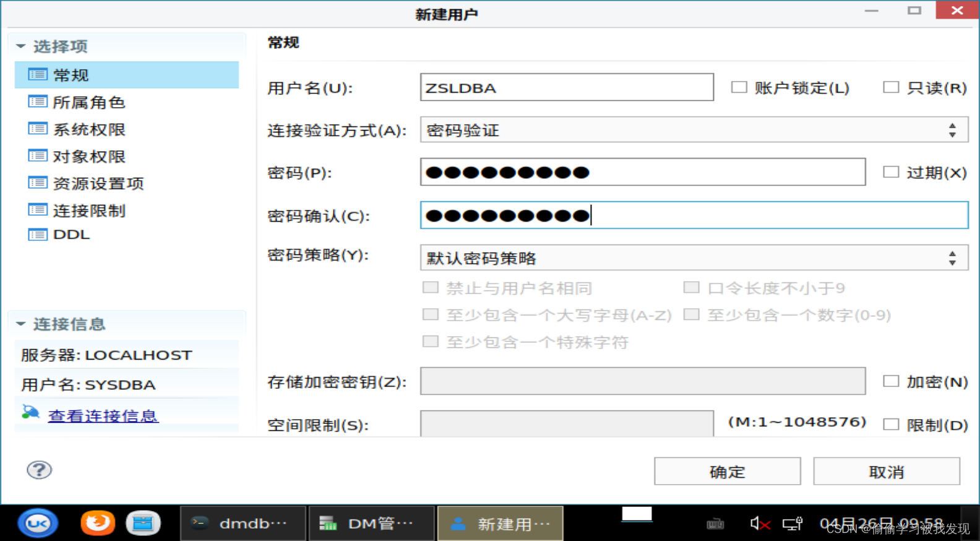Open the UK start menu icon in taskbar
The height and width of the screenshot is (541, 980).
tap(38, 524)
